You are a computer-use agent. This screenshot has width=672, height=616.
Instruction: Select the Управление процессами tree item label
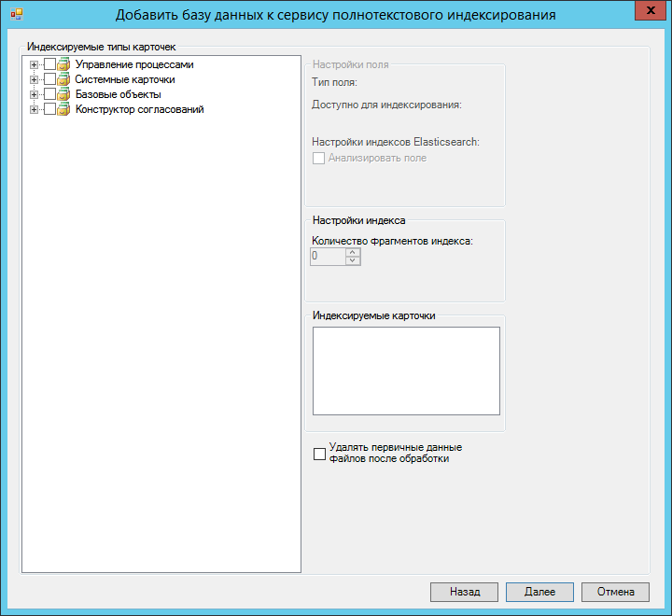click(x=133, y=64)
